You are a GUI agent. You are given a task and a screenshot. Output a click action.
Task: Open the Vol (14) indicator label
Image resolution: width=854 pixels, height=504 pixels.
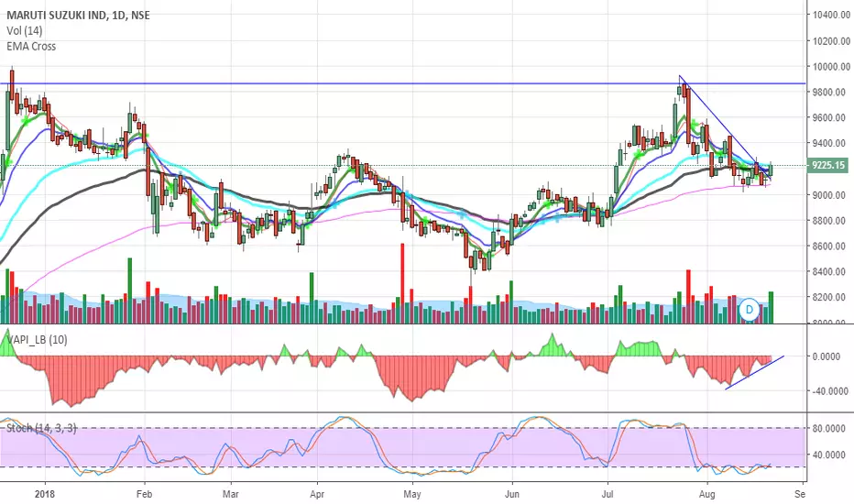coord(24,31)
